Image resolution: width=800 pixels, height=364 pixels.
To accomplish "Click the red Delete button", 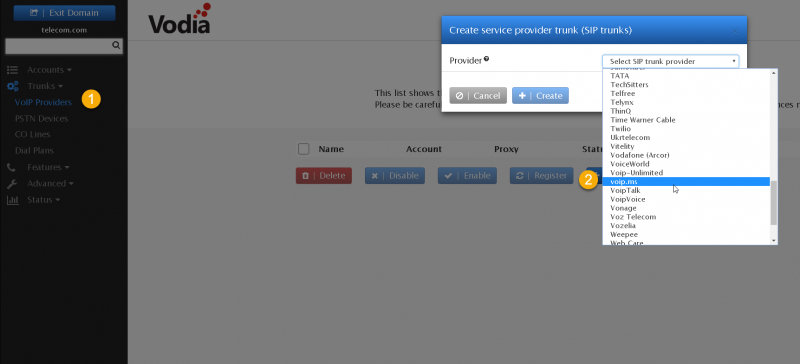I will pyautogui.click(x=324, y=176).
